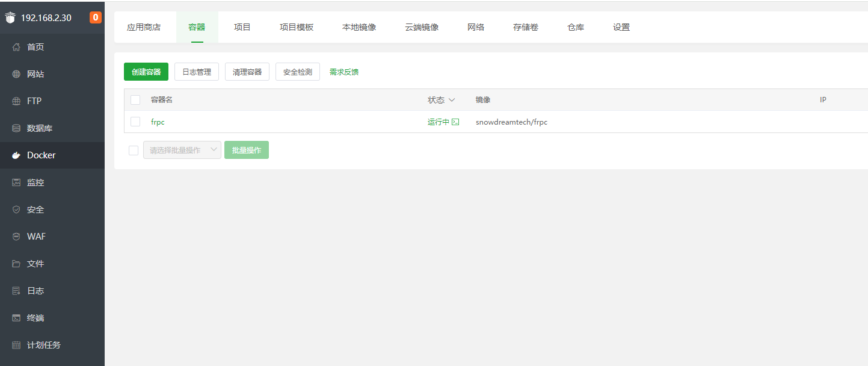This screenshot has height=366, width=868.
Task: Switch to the 网络 tab
Action: (475, 26)
